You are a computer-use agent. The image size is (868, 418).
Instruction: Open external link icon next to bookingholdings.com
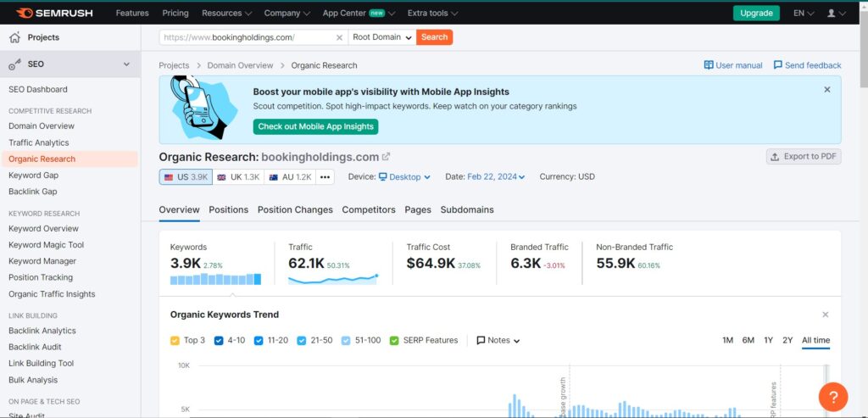[386, 157]
